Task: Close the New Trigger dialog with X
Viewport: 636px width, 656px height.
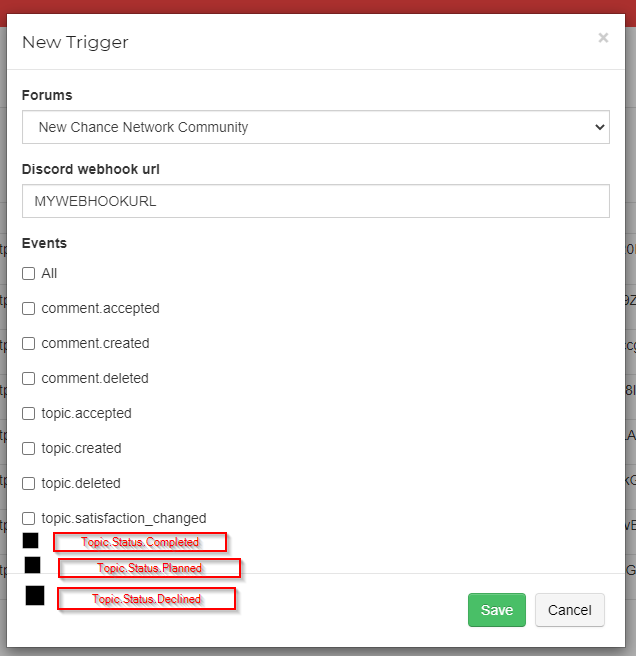Action: pos(603,38)
